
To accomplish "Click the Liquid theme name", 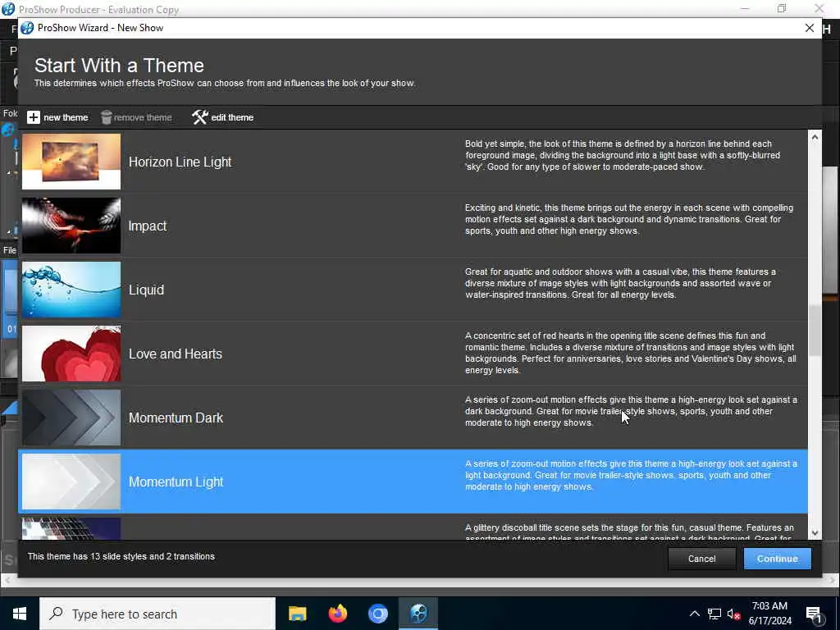I will 146,290.
